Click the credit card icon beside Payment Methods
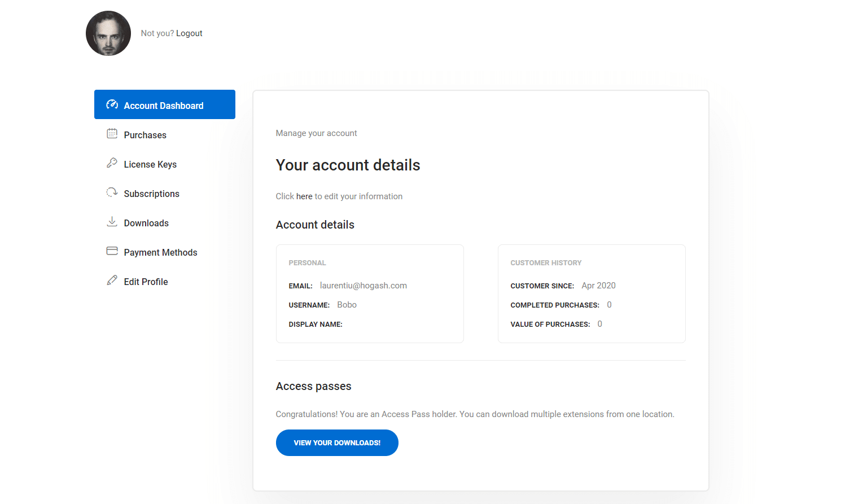Screen dimensions: 854x504 [112, 251]
